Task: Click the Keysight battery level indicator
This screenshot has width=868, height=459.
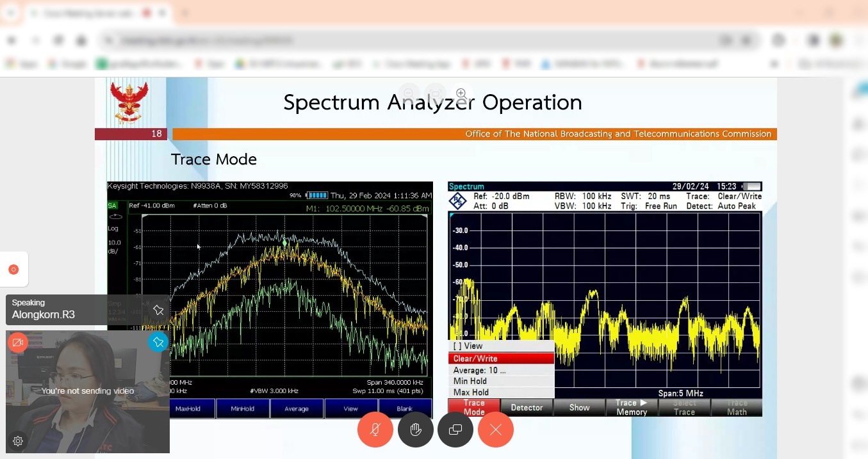Action: tap(317, 195)
